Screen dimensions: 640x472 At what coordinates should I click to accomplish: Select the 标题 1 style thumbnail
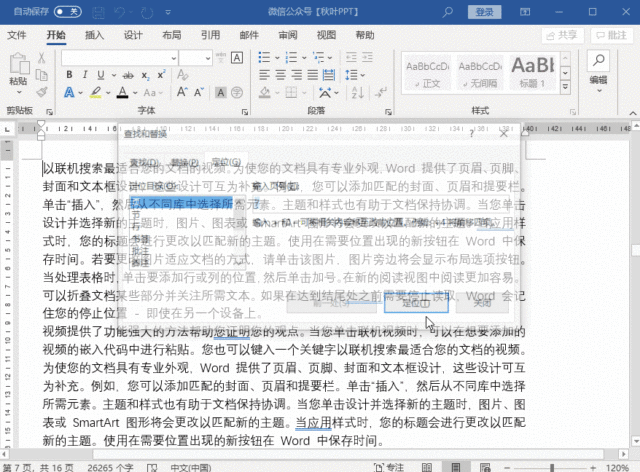click(x=535, y=69)
